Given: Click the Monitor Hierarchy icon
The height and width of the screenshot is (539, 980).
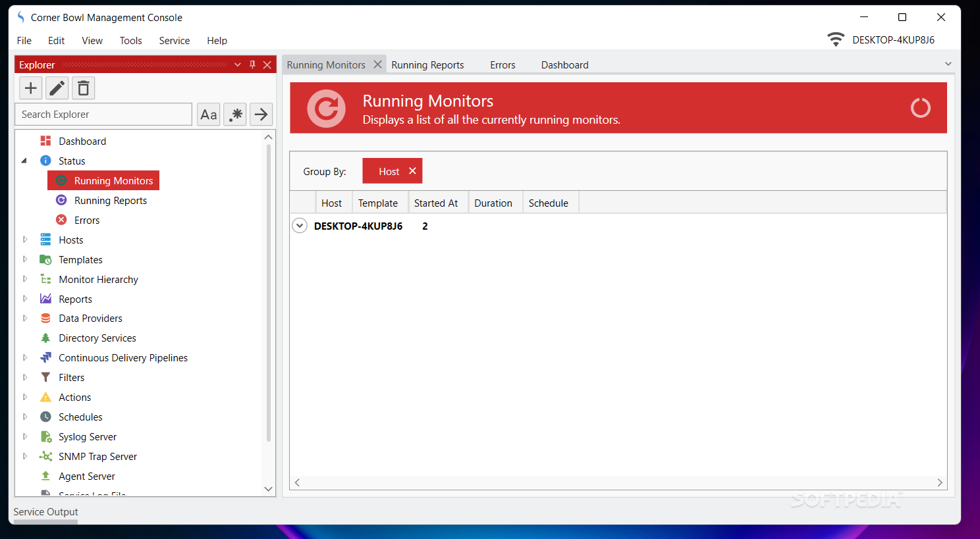Looking at the screenshot, I should pyautogui.click(x=45, y=279).
